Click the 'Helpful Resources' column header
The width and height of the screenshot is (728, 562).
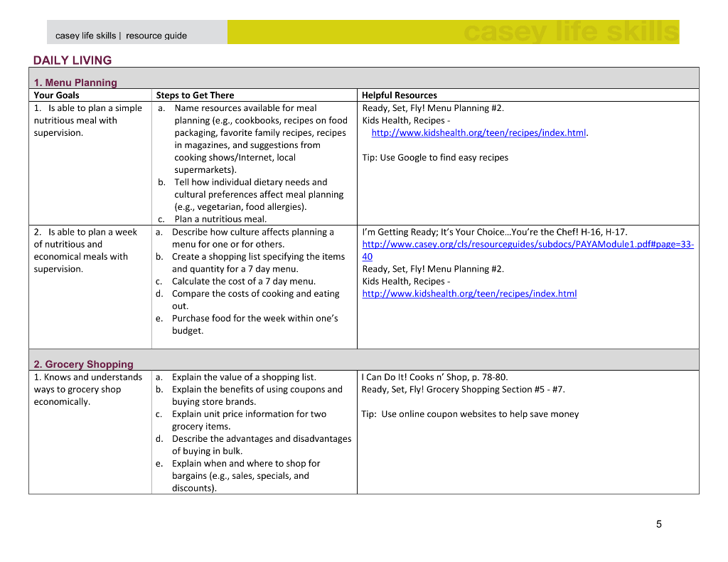coord(400,95)
